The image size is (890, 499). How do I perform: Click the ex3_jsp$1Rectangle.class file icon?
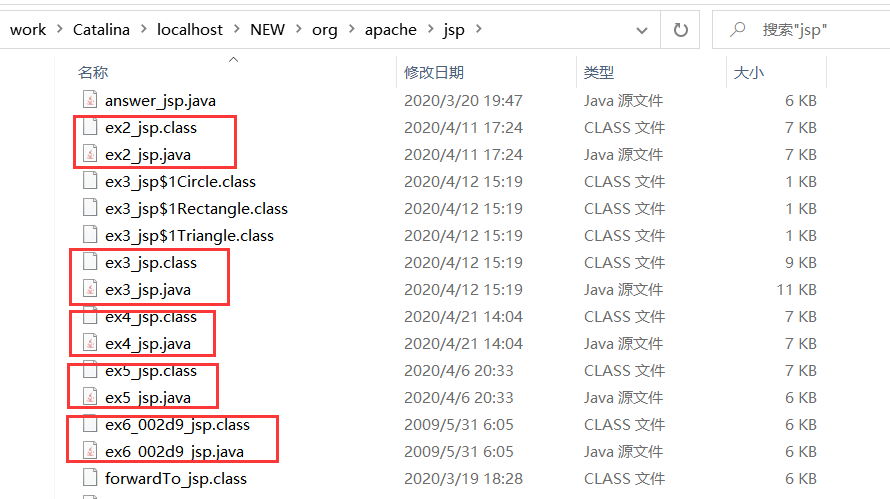click(90, 208)
